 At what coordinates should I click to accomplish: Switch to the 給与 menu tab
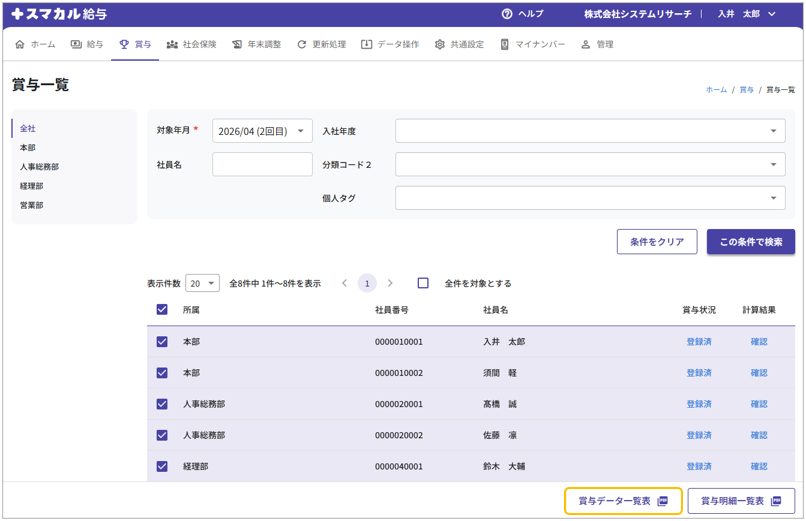[x=87, y=45]
